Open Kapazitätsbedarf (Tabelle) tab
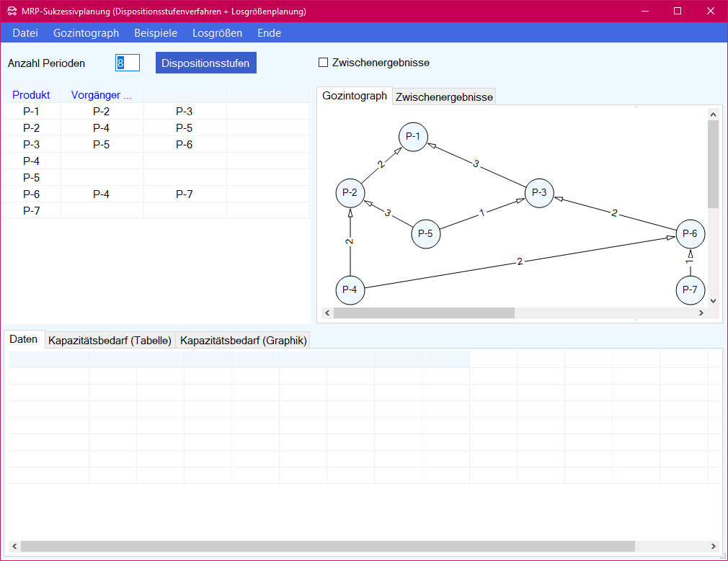The width and height of the screenshot is (728, 561). tap(110, 341)
